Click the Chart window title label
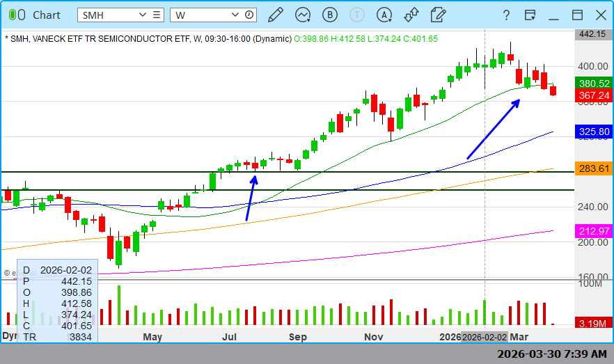Screen dimensions: 614x364 pos(46,15)
